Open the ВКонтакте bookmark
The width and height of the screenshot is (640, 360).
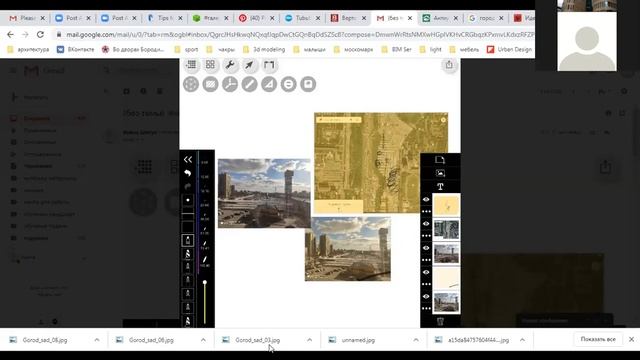76,49
